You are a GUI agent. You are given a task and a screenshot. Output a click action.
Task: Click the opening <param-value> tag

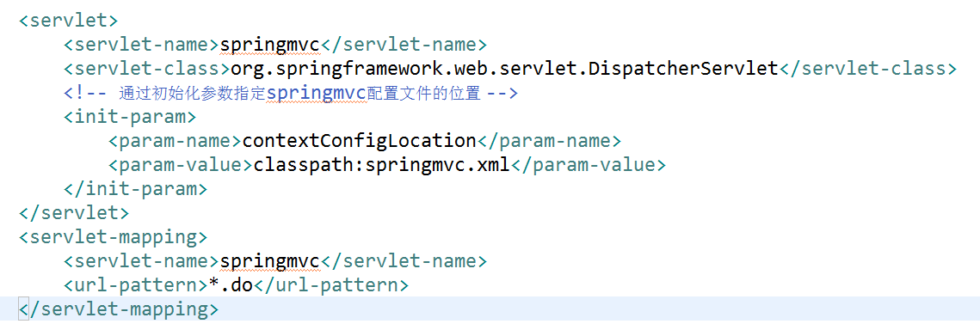coord(181,165)
